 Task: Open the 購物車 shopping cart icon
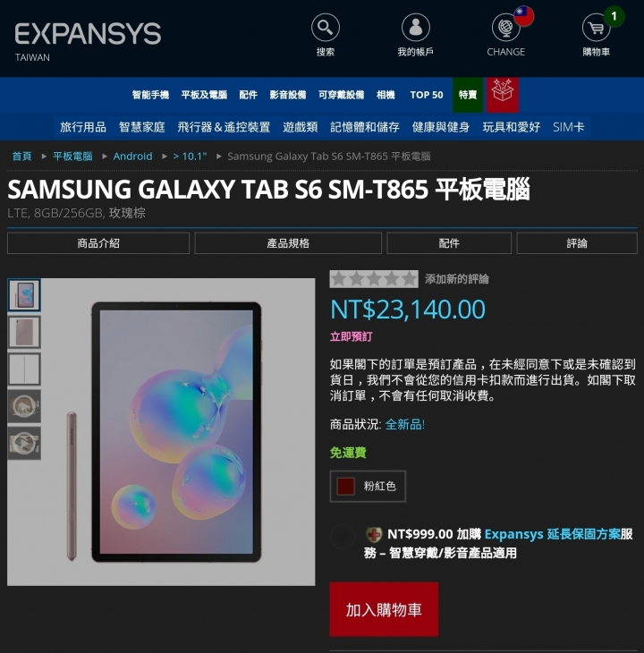596,27
